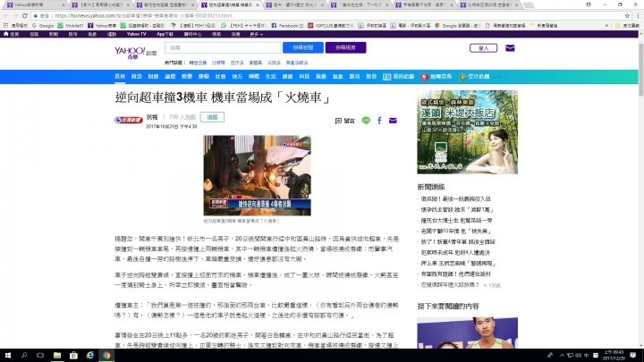Click the green secure lock icon
This screenshot has height=362, width=644.
(36, 15)
